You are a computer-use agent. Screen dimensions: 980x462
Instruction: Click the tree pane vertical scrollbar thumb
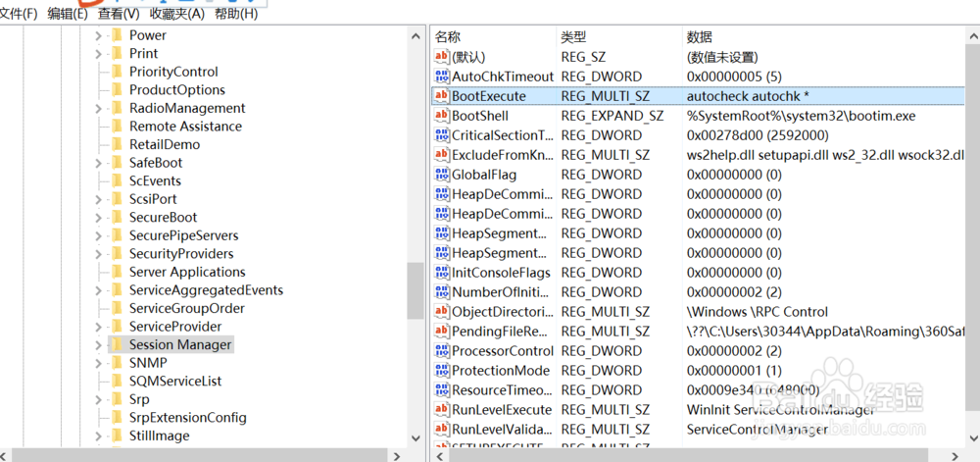[415, 290]
